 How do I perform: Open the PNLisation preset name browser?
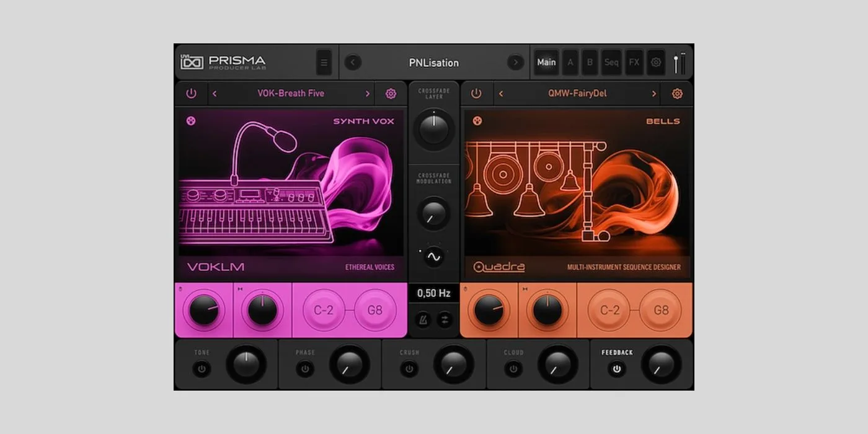point(434,63)
